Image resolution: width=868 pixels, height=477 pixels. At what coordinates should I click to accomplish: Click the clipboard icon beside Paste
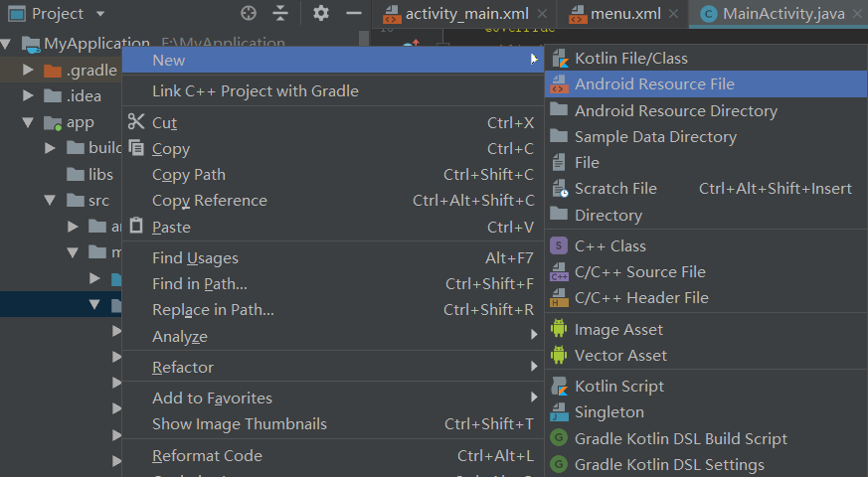[136, 226]
